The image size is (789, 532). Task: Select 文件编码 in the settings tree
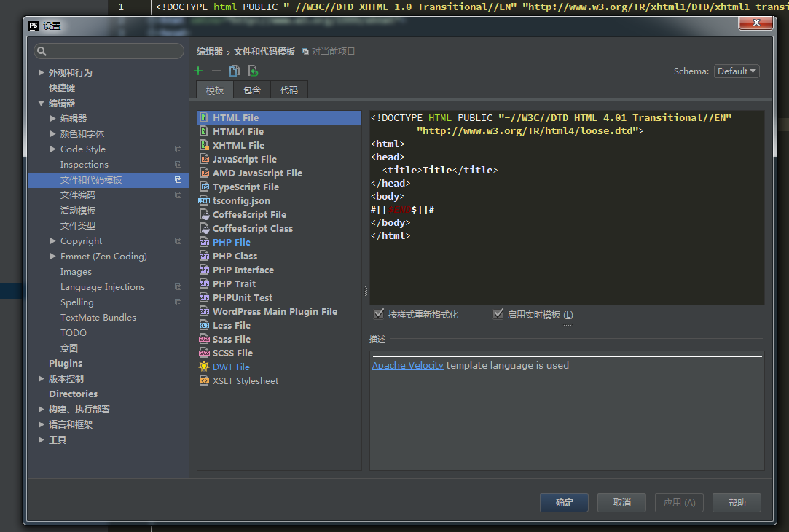[x=77, y=195]
